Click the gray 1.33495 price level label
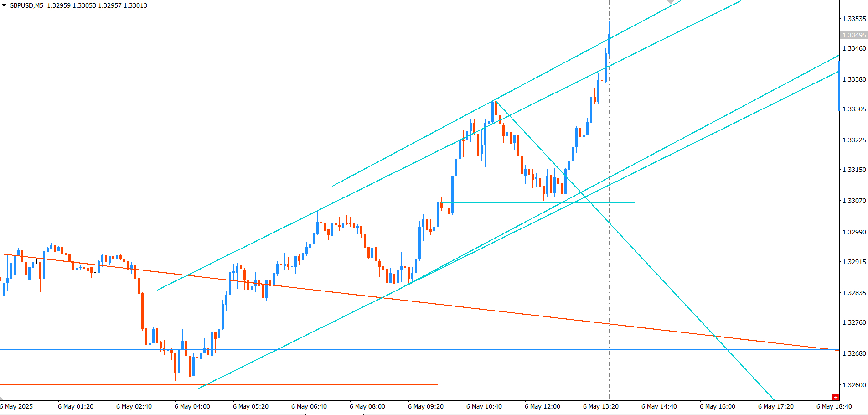The image size is (868, 415). pyautogui.click(x=853, y=35)
